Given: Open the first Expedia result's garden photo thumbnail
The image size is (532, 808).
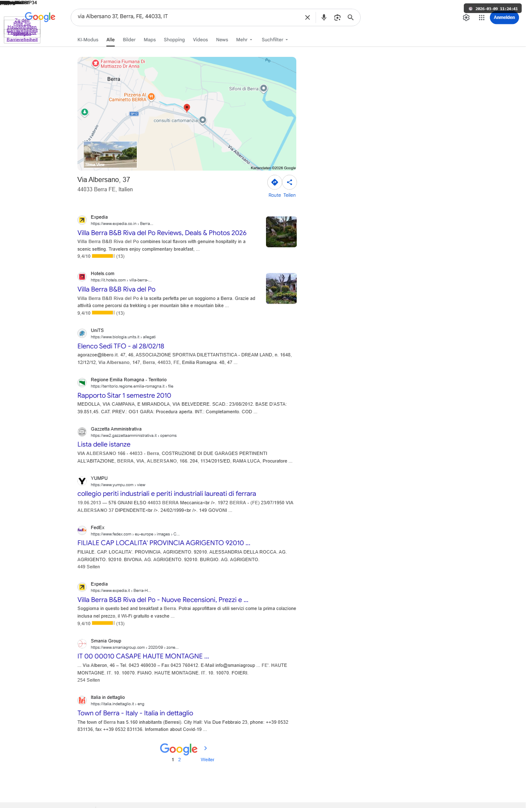Looking at the screenshot, I should coord(281,232).
